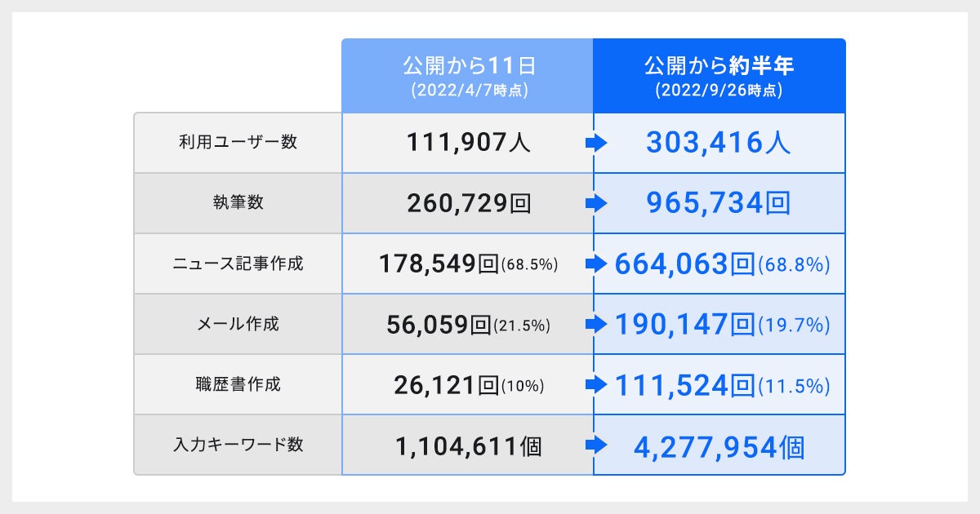Click the 303,416人 value cell
The width and height of the screenshot is (980, 514).
pyautogui.click(x=718, y=144)
